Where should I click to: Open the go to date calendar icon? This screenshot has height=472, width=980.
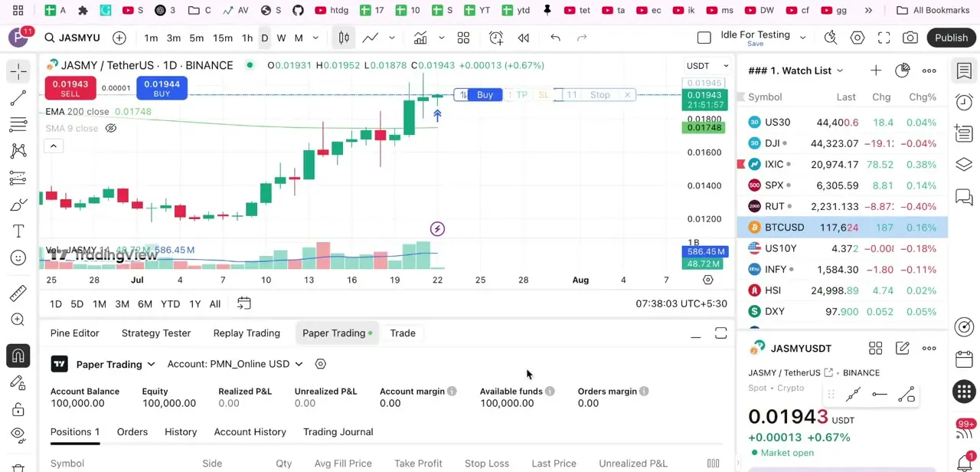(243, 304)
